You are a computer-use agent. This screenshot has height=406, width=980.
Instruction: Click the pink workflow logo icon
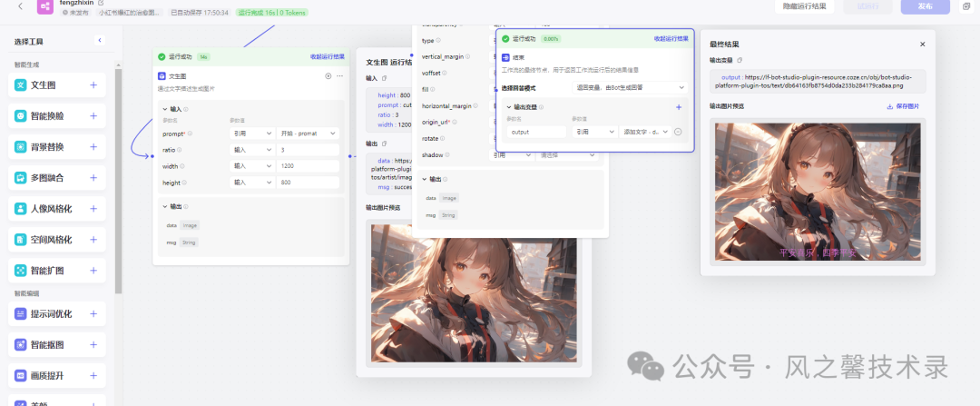pos(45,6)
